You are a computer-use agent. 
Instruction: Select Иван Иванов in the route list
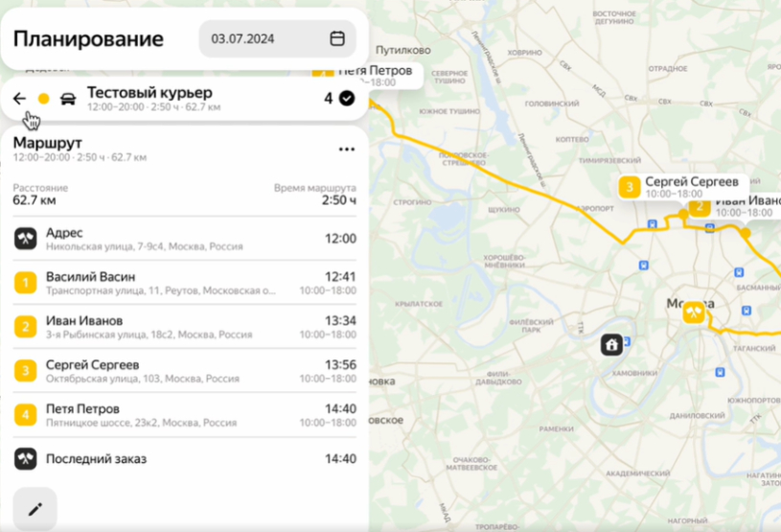click(185, 326)
